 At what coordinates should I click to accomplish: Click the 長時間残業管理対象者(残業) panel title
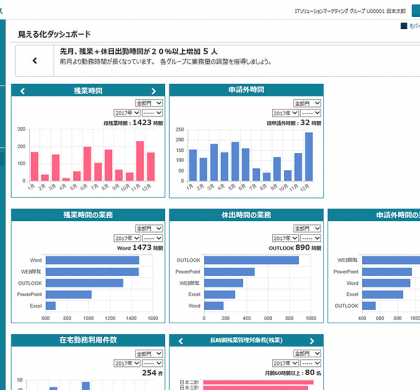[246, 340]
